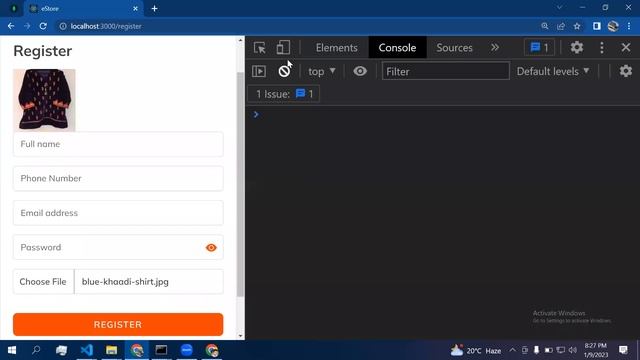This screenshot has height=360, width=640.
Task: Open the DevTools customize three-dot menu
Action: pos(602,48)
